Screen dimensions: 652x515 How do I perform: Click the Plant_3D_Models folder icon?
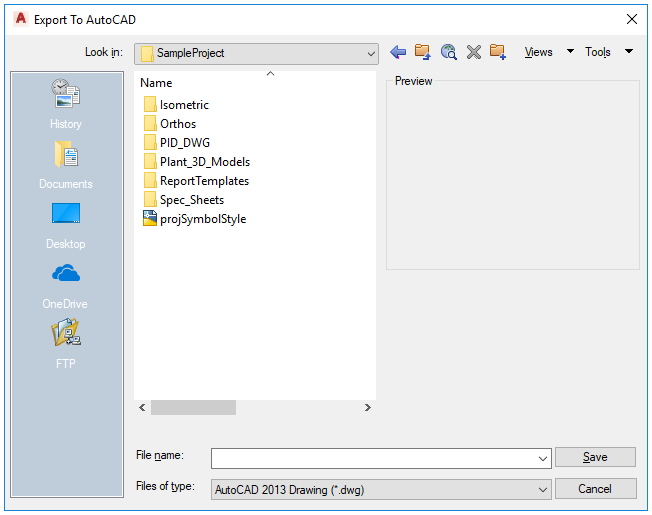[x=150, y=161]
